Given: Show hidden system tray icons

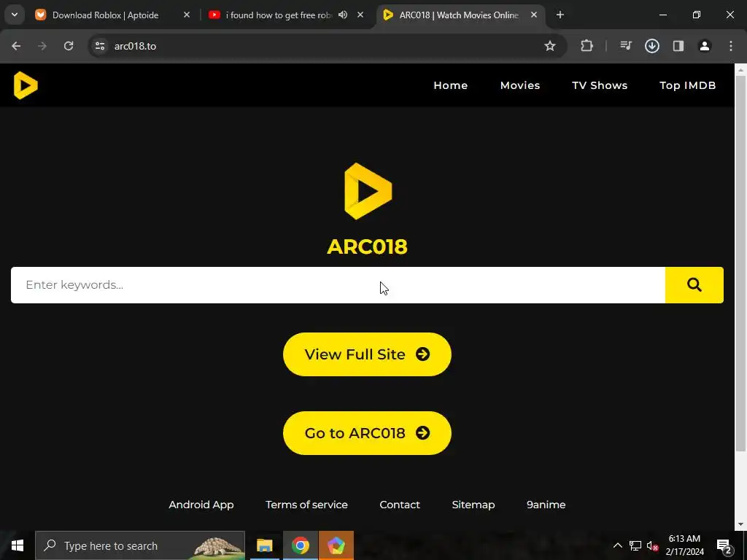Looking at the screenshot, I should click(x=617, y=545).
